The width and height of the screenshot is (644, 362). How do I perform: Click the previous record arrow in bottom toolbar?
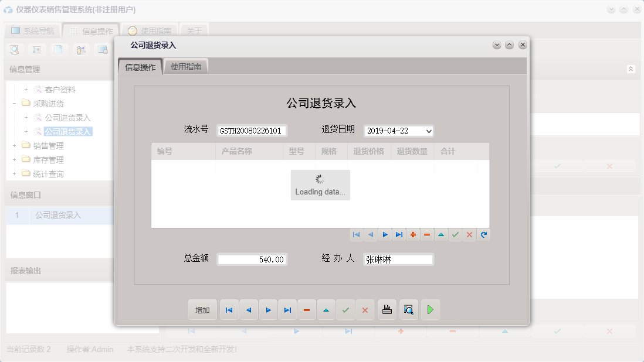tap(249, 309)
